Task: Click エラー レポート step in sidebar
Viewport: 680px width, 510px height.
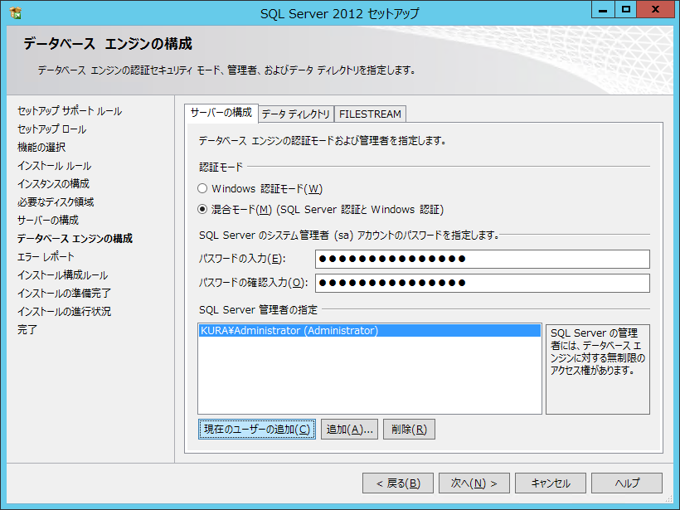Action: tap(46, 257)
